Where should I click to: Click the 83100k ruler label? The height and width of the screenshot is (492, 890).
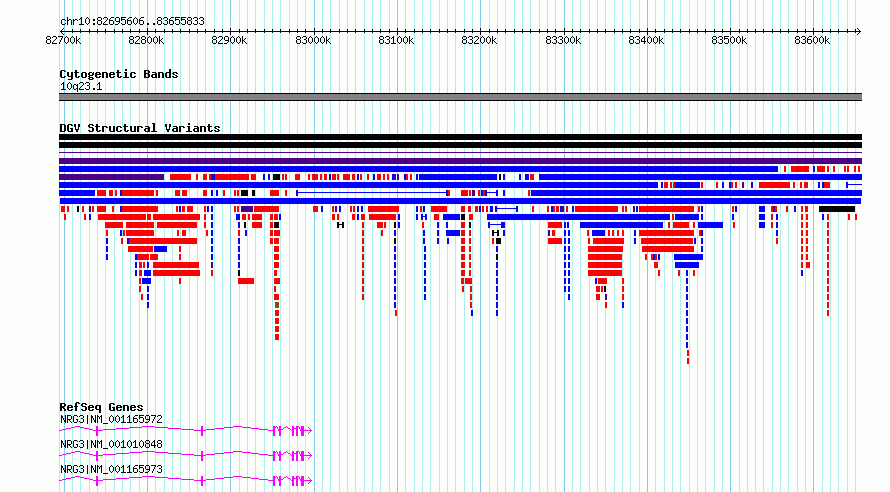coord(396,41)
